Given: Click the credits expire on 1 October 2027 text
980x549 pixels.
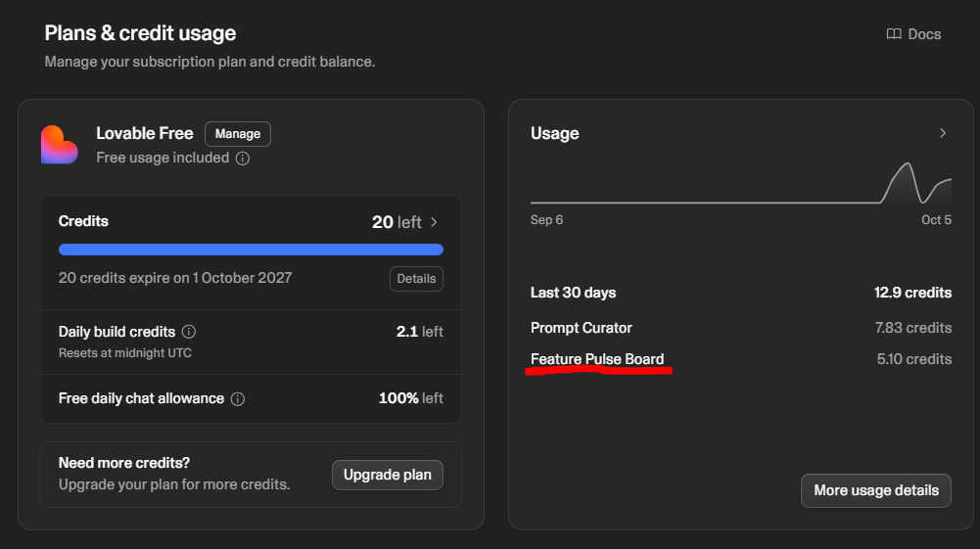Looking at the screenshot, I should (x=175, y=278).
